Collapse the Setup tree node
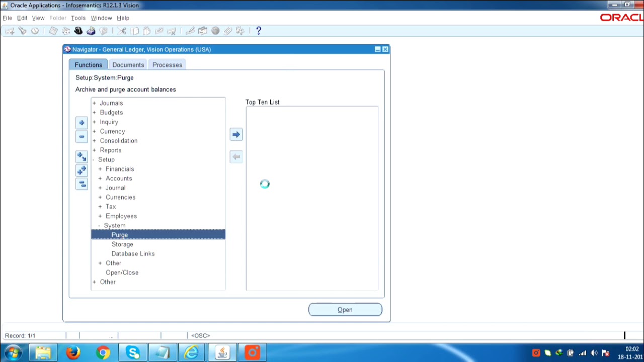The image size is (644, 362). coord(94,160)
